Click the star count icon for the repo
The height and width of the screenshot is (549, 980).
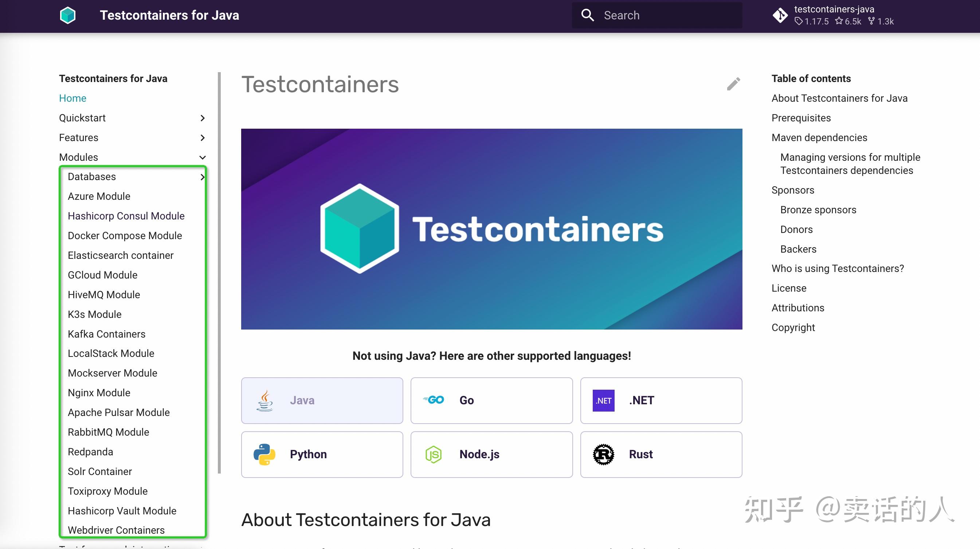840,21
